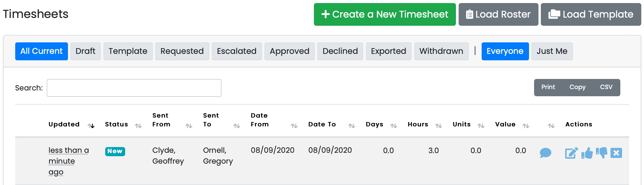
Task: Approve timesheet with thumbs up icon
Action: tap(587, 153)
